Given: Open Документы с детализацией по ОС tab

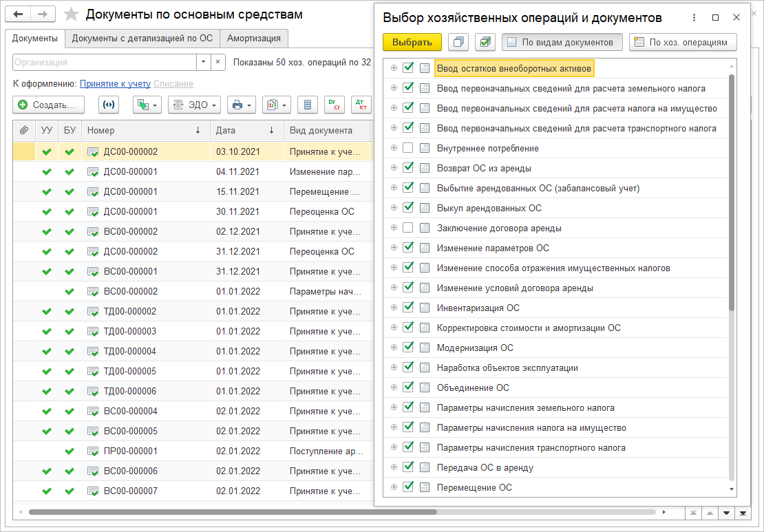Looking at the screenshot, I should (142, 39).
